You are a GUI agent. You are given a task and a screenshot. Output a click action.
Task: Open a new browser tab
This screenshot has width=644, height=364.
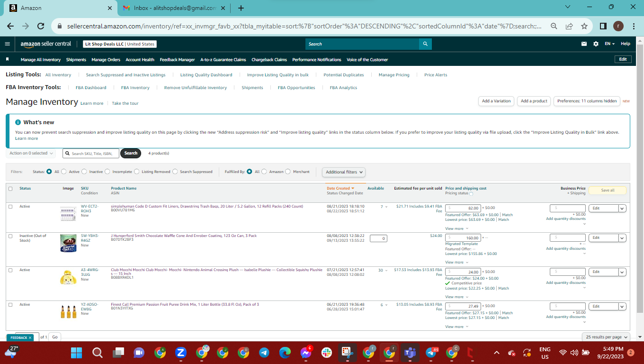241,8
